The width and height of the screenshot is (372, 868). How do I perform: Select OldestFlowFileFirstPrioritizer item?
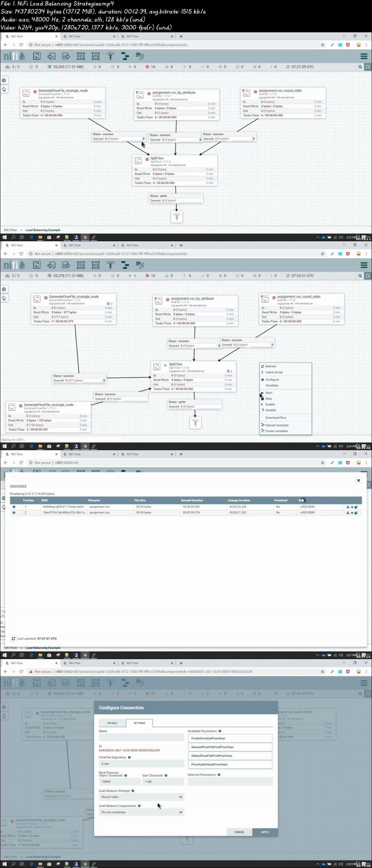(x=230, y=756)
